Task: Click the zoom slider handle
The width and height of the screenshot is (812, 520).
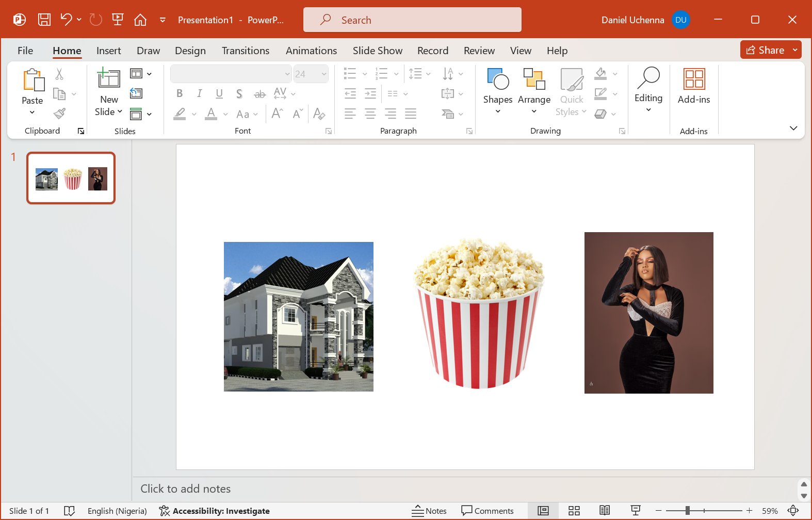Action: pos(687,511)
